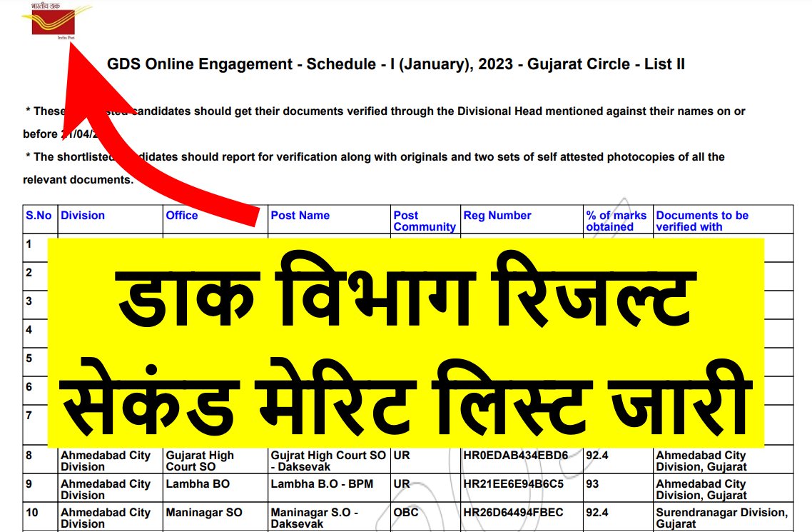This screenshot has width=812, height=532.
Task: Click the % of marks obtained header
Action: 616,221
